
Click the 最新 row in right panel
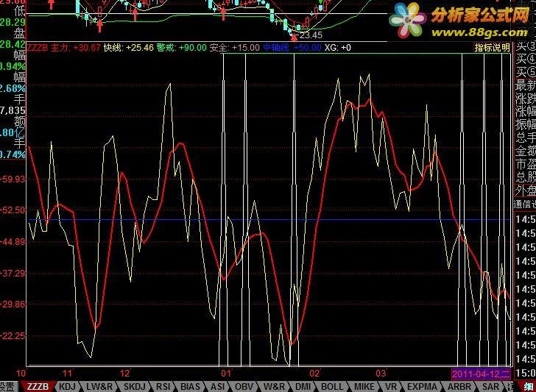pos(526,85)
